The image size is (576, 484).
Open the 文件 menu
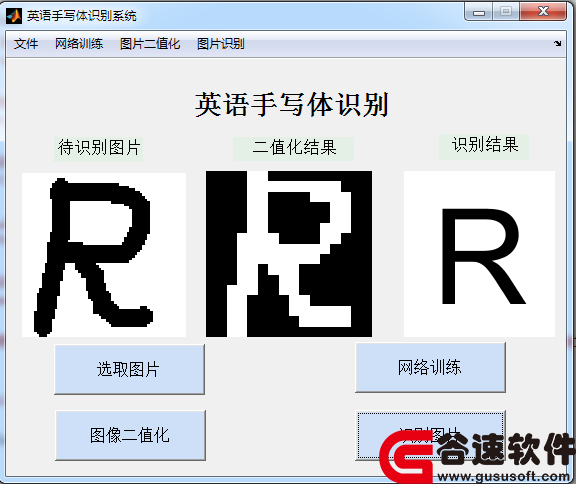point(26,44)
